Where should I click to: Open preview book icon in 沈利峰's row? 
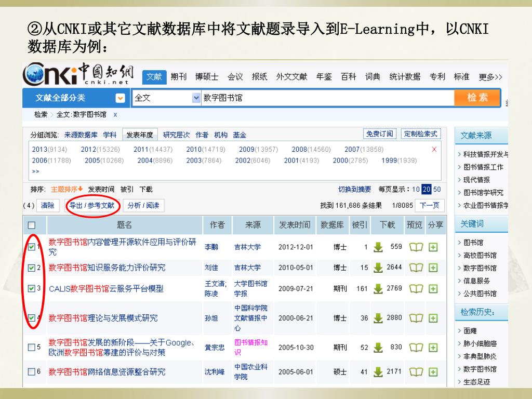[x=416, y=372]
